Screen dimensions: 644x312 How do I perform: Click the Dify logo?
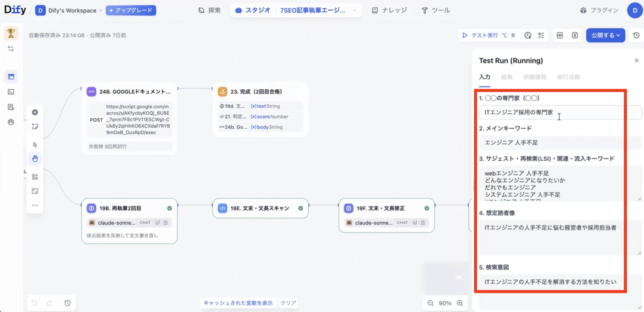click(x=15, y=10)
